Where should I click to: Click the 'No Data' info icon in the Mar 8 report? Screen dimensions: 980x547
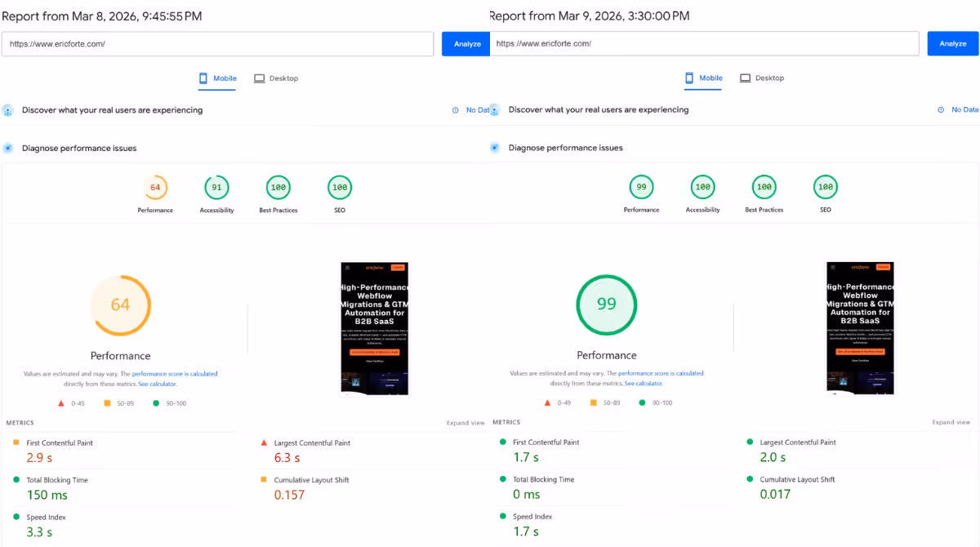[x=456, y=110]
